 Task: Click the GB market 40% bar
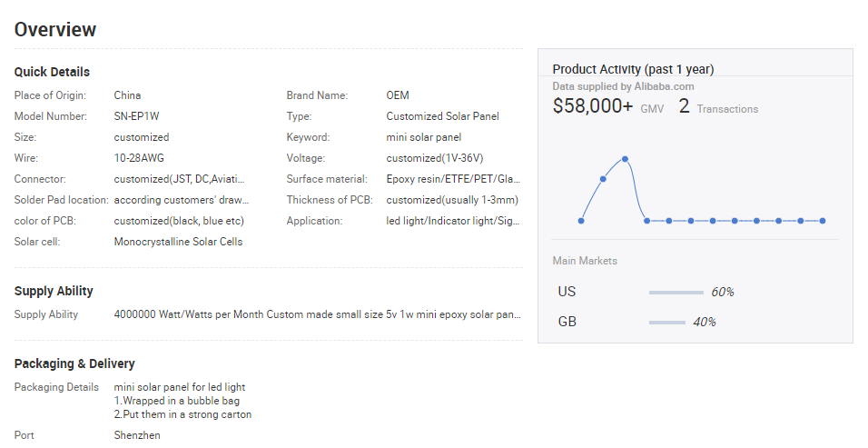tap(666, 323)
